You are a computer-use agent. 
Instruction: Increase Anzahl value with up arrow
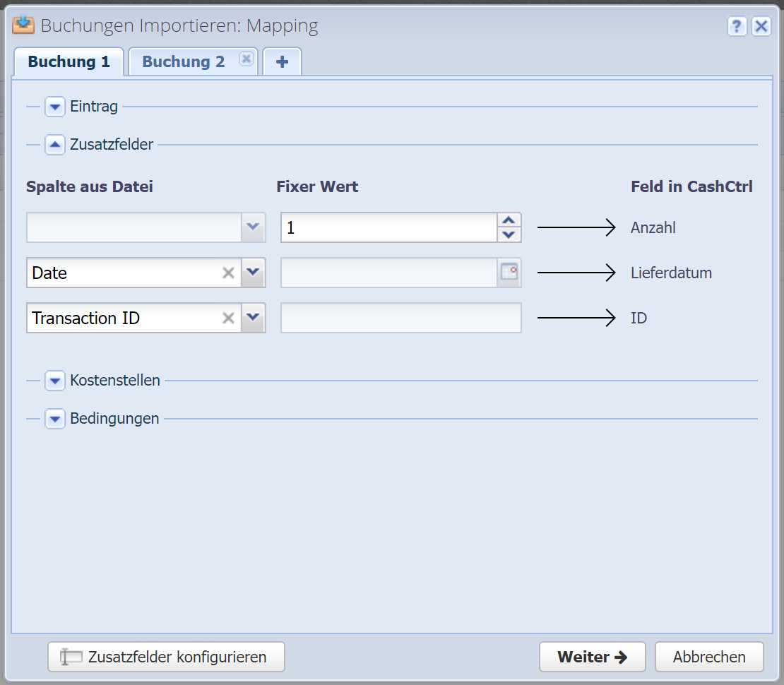point(509,220)
